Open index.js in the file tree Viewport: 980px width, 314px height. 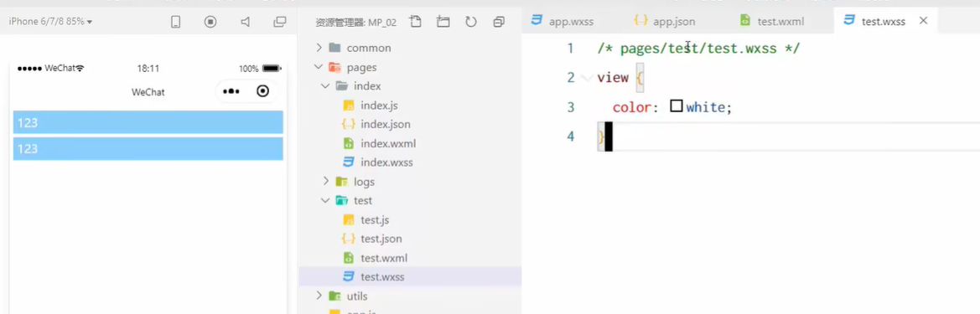[379, 106]
